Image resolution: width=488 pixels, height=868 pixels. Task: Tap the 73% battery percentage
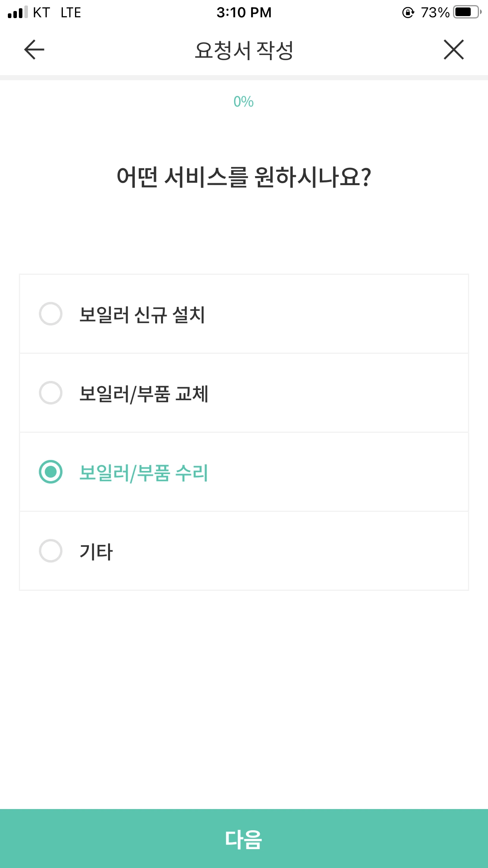pyautogui.click(x=435, y=13)
